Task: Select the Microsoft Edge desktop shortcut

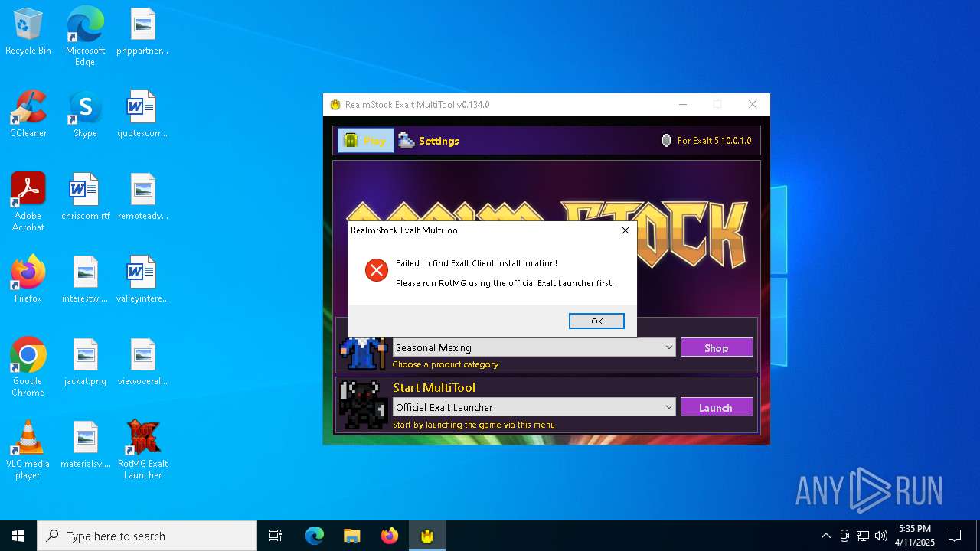Action: tap(85, 37)
